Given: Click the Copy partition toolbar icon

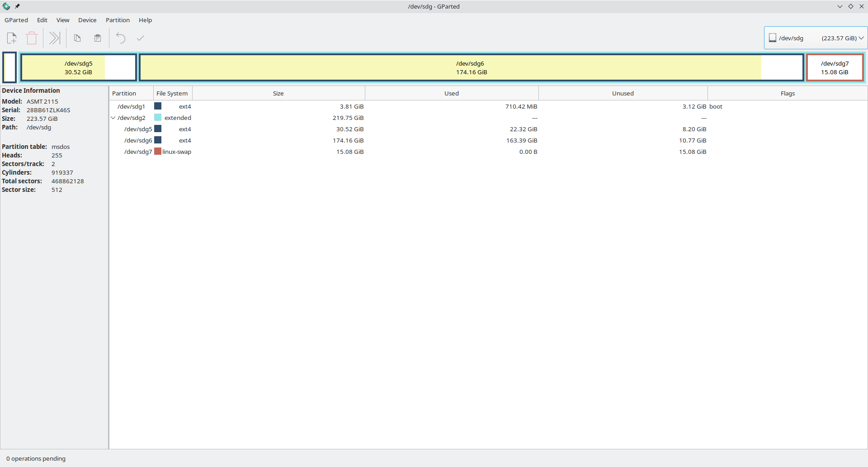Looking at the screenshot, I should click(x=77, y=38).
